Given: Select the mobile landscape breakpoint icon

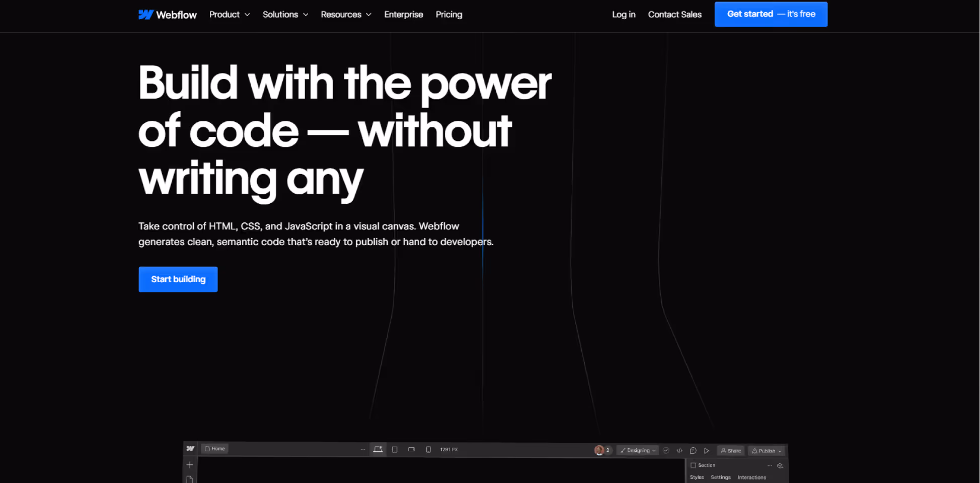Looking at the screenshot, I should click(411, 449).
